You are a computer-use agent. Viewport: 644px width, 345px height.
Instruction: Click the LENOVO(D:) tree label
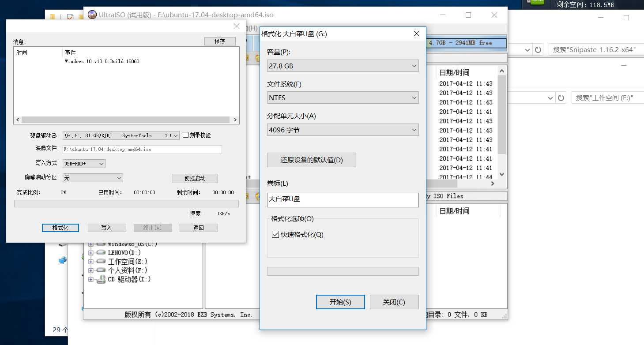(x=124, y=253)
